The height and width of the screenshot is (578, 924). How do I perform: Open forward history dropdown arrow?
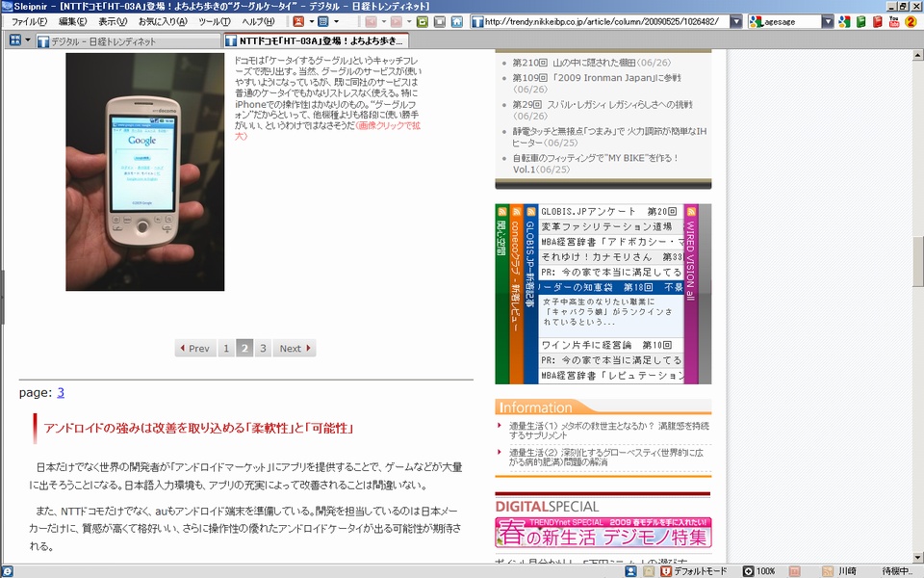[409, 22]
